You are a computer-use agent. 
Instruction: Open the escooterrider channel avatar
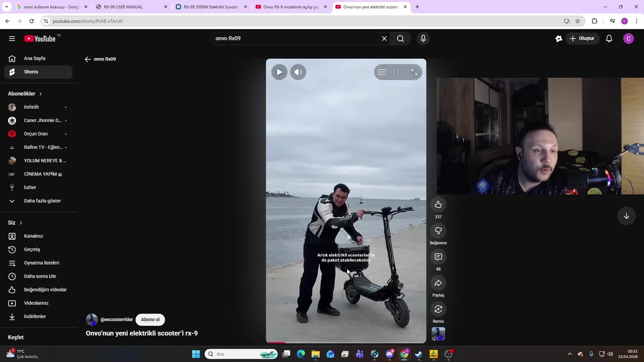(92, 320)
